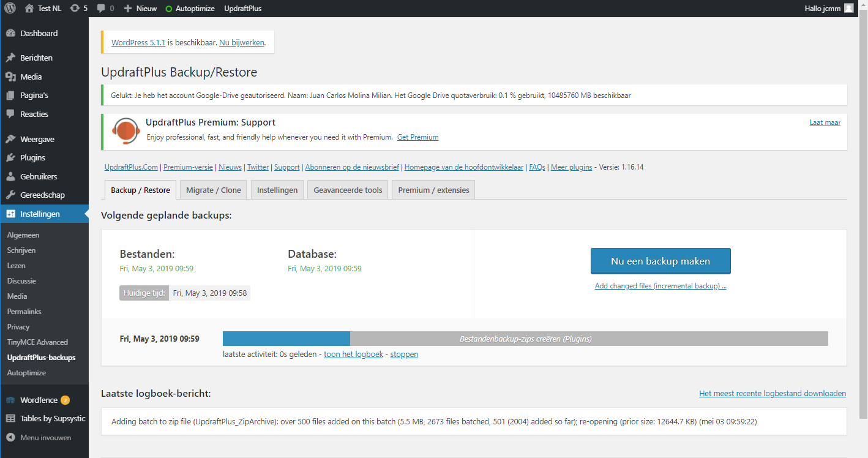The width and height of the screenshot is (868, 458).
Task: Click the UpdraftPlus Premium support headset logo
Action: pos(125,131)
